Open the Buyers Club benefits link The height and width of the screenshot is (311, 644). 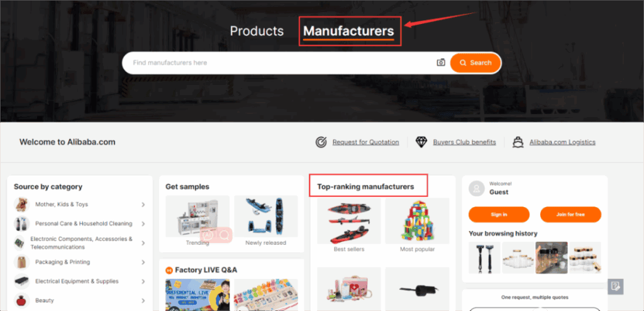click(465, 142)
